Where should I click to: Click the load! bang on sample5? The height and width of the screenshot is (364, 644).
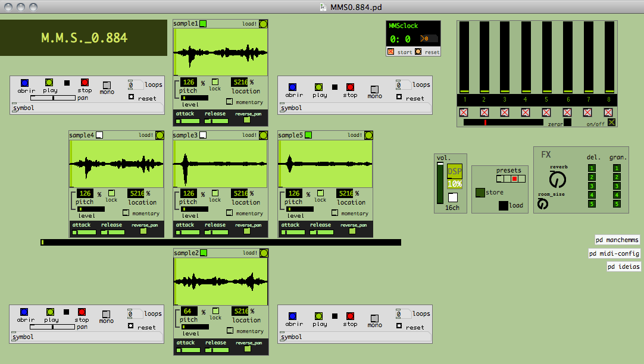coord(368,135)
